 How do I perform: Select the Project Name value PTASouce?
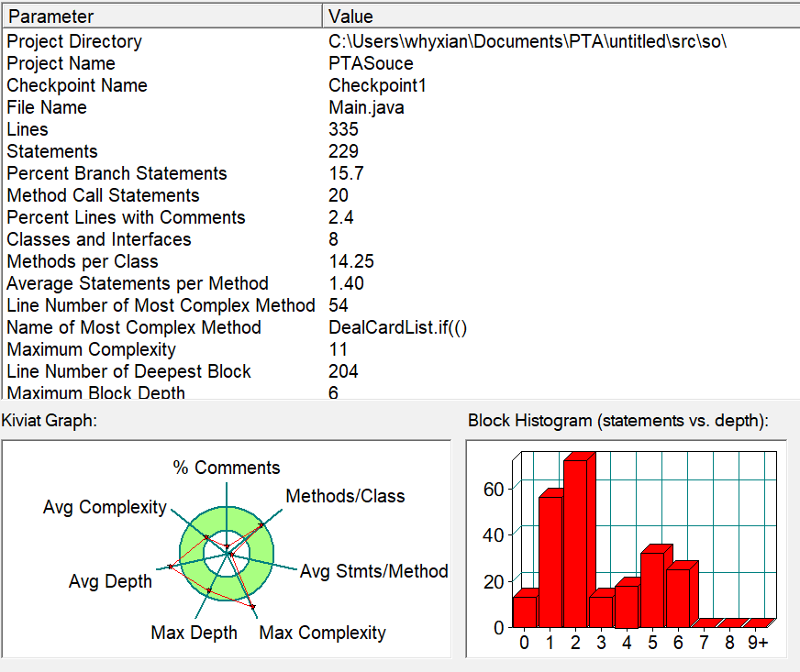pyautogui.click(x=371, y=63)
